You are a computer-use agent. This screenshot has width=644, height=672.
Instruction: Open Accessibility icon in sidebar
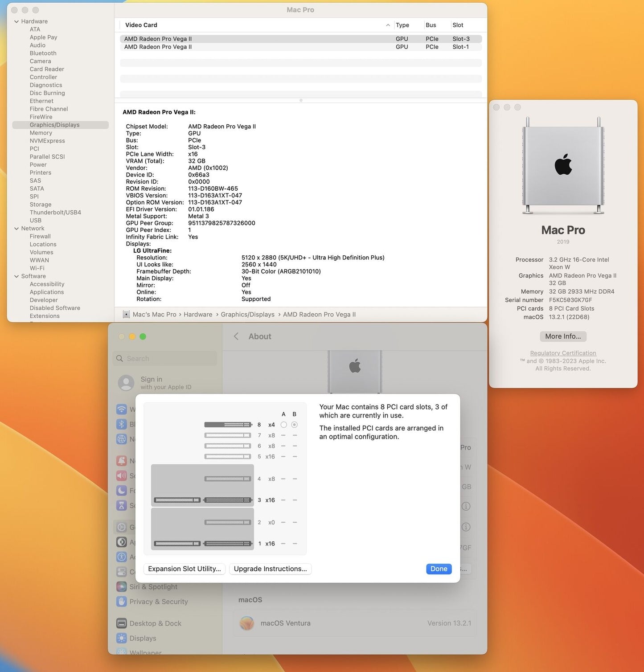(x=121, y=557)
